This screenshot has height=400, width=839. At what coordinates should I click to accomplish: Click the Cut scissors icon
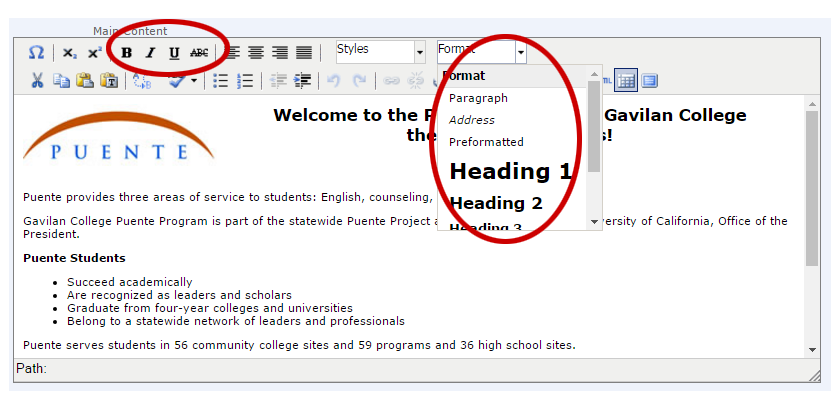[x=37, y=81]
